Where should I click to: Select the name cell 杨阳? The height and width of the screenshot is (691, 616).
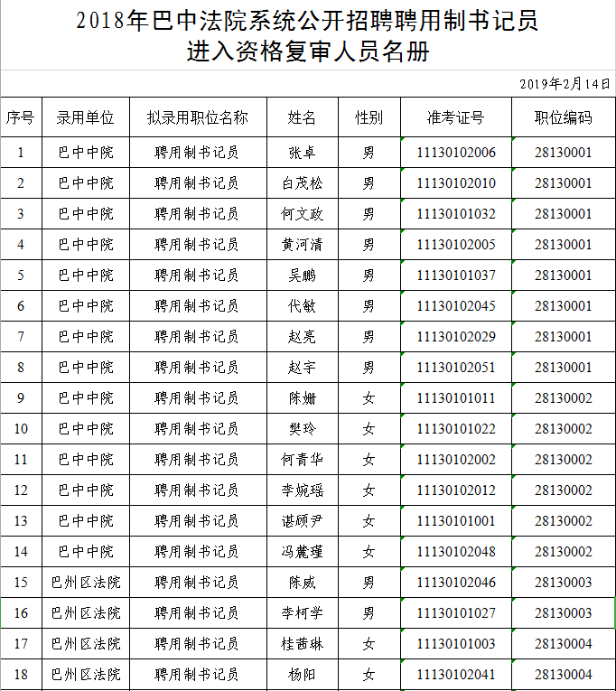302,675
